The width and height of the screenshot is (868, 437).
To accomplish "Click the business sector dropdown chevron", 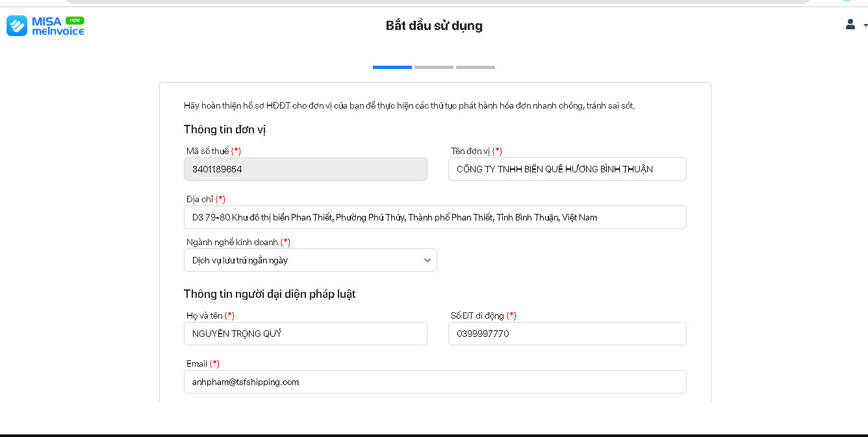I will (x=428, y=260).
